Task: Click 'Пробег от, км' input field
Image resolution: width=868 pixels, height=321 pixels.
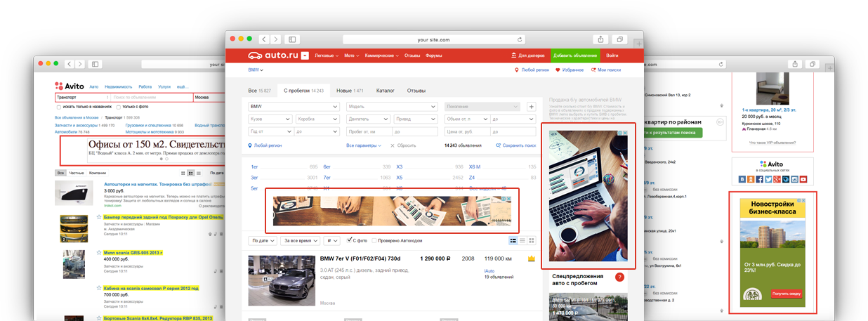Action: (369, 131)
